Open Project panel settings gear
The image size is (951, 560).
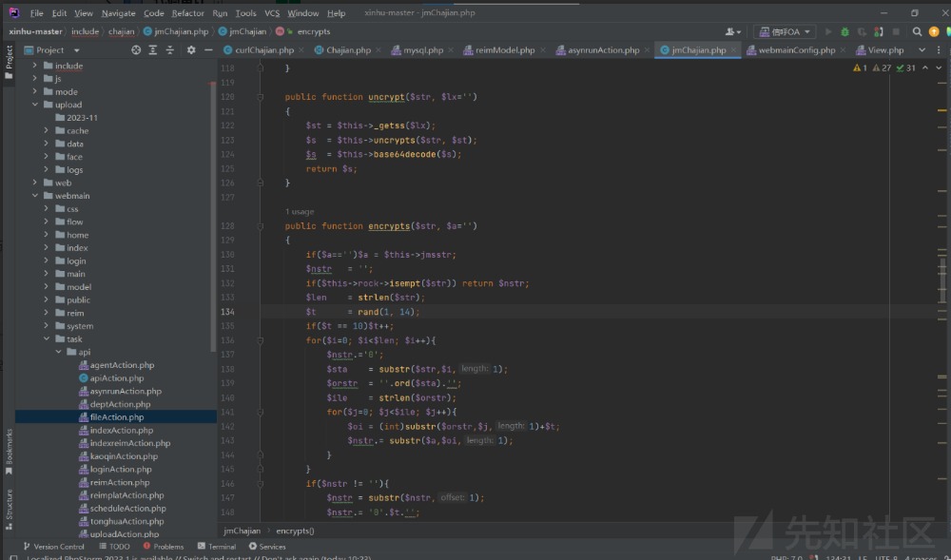coord(191,49)
